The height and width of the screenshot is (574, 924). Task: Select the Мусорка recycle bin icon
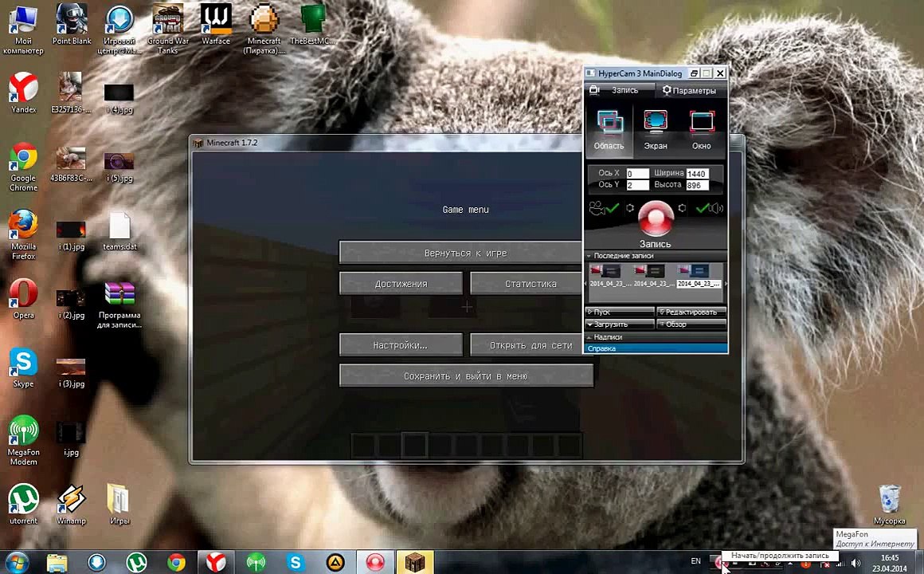tap(889, 505)
